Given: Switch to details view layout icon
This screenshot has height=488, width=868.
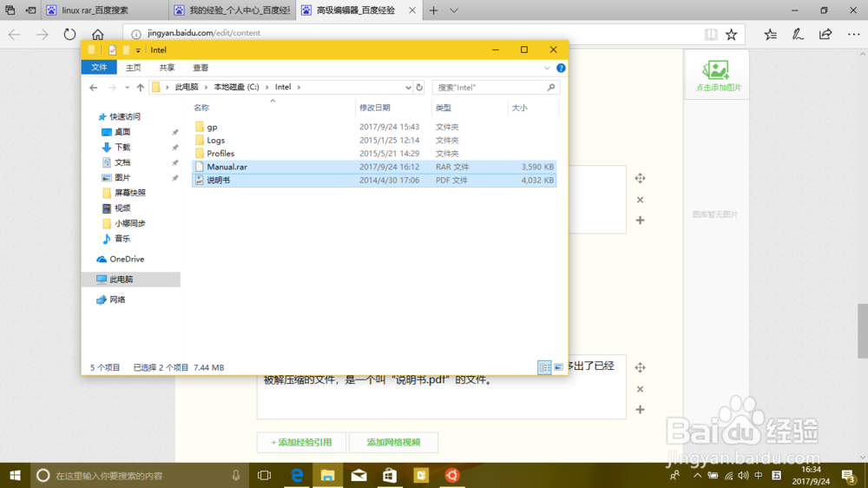Looking at the screenshot, I should click(x=544, y=367).
